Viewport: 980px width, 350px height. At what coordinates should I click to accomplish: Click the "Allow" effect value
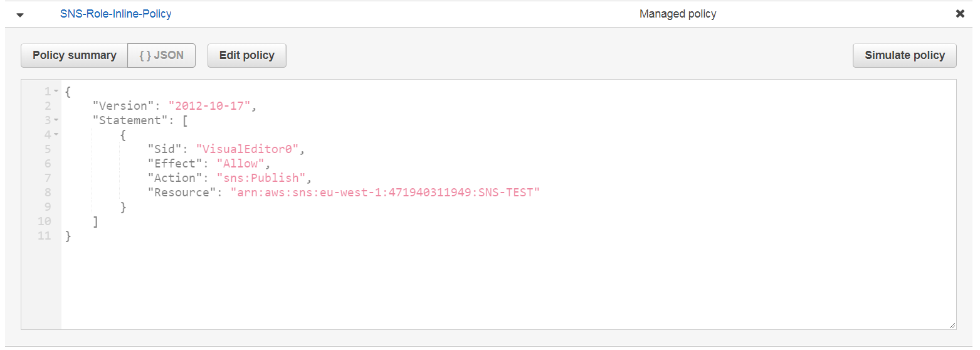click(241, 164)
